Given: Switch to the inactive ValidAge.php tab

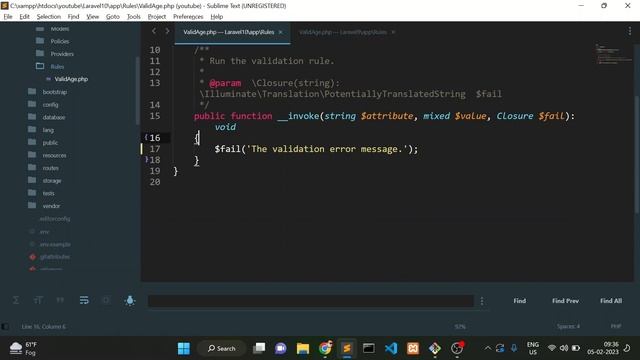Looking at the screenshot, I should 342,32.
